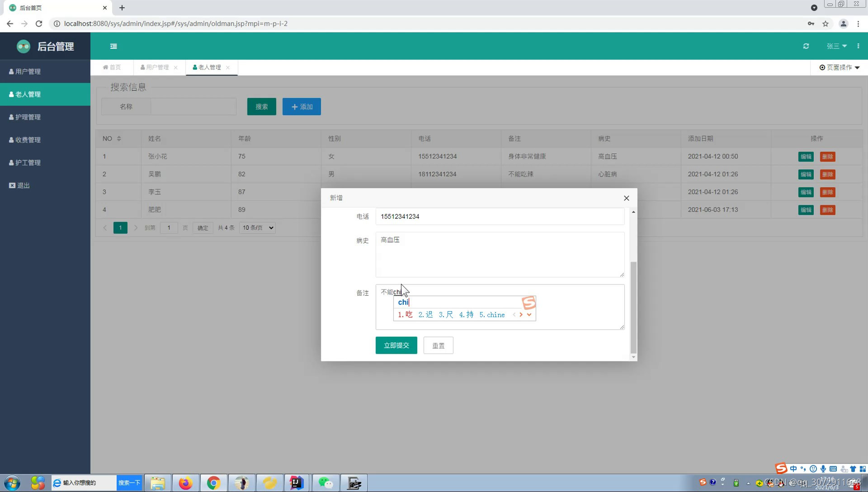Click the 搜索一下 taskbar button
Screen dimensions: 868x492
129,483
